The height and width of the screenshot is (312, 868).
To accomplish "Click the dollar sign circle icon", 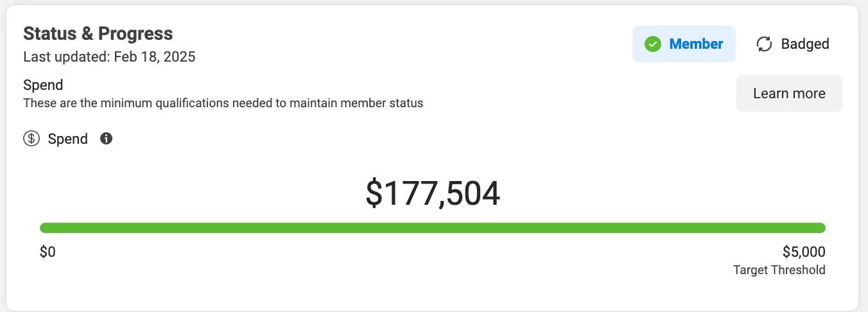I will click(31, 139).
